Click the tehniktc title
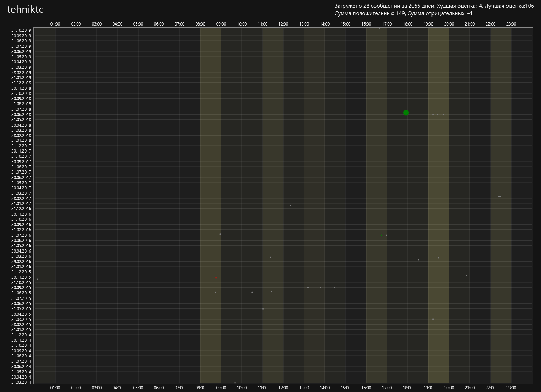Image resolution: width=541 pixels, height=392 pixels. coord(25,9)
